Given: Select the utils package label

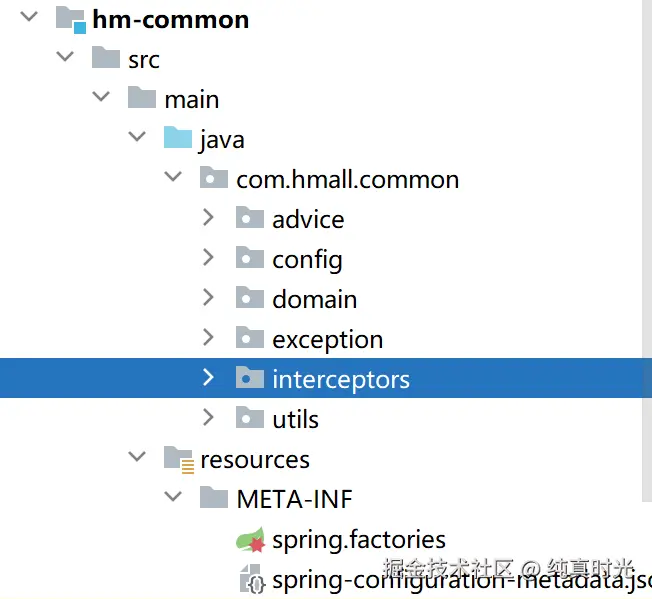Looking at the screenshot, I should 295,419.
